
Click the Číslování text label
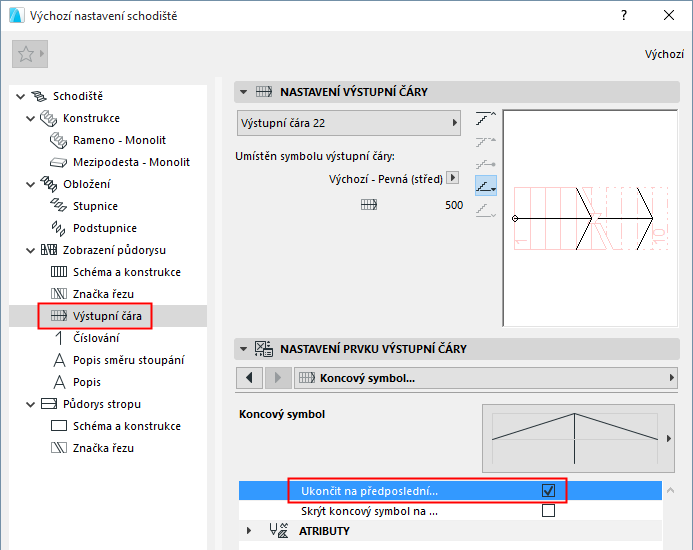coord(96,338)
